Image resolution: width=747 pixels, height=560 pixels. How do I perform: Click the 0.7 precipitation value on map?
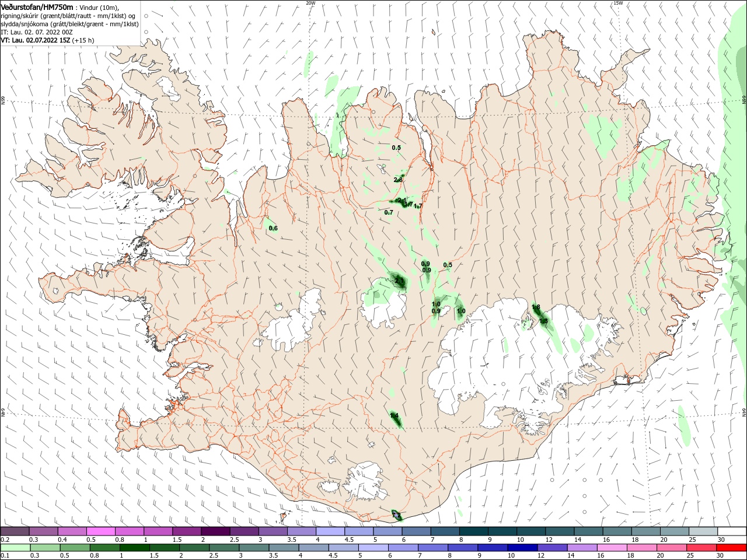(x=389, y=212)
